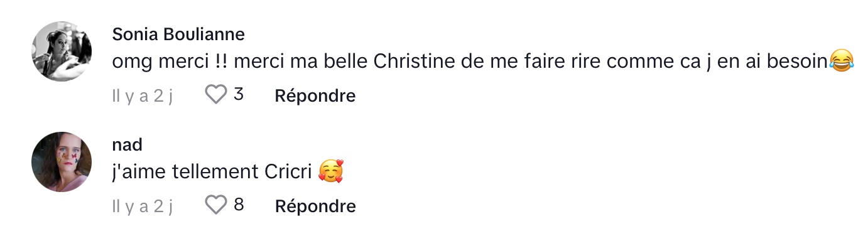Reply to Sonia Boulianne via Répondre
Image resolution: width=868 pixels, height=236 pixels.
pos(315,95)
